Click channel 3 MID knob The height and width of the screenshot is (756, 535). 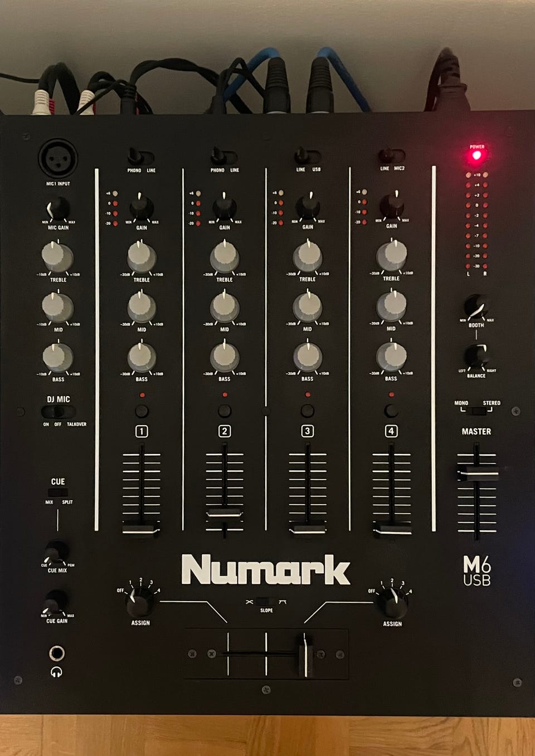[307, 307]
